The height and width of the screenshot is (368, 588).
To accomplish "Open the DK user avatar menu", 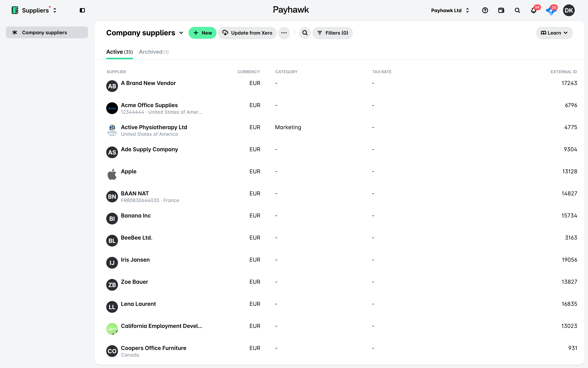I will (x=569, y=10).
